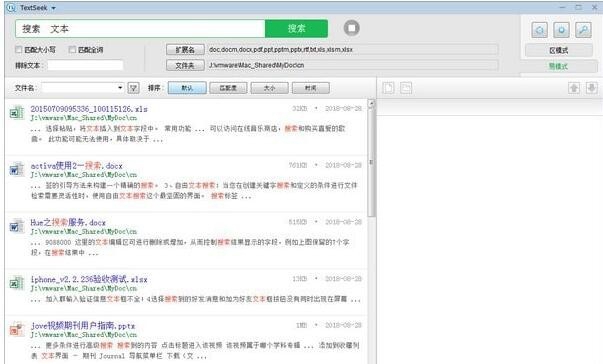This screenshot has width=603, height=364.
Task: Open the TextSeek title menu arrow
Action: coord(53,8)
